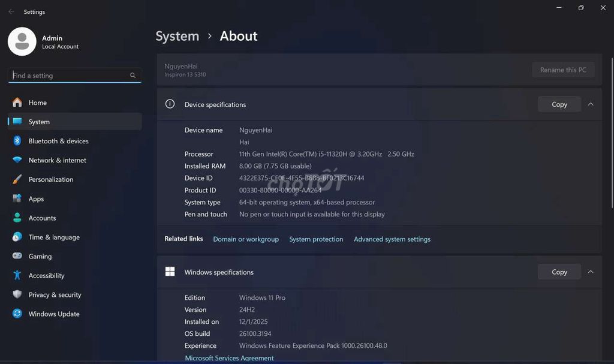Screen dimensions: 614x364
Task: Open Advanced system settings link
Action: pyautogui.click(x=392, y=239)
